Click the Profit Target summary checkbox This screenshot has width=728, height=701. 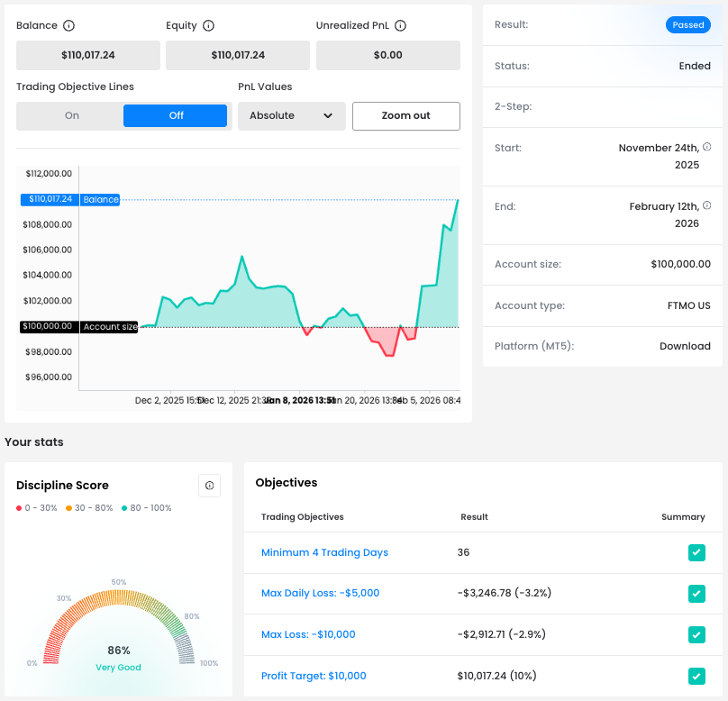(x=696, y=676)
